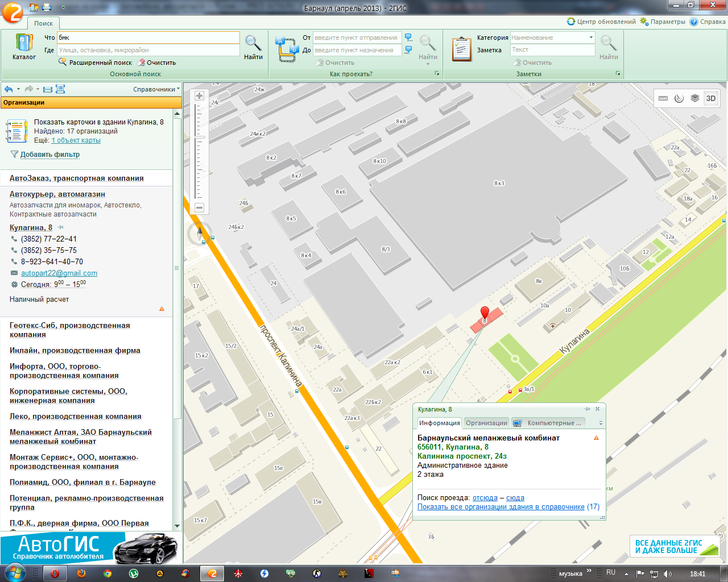Click Найти magnifier in Заметки section
This screenshot has width=728, height=582.
[609, 47]
